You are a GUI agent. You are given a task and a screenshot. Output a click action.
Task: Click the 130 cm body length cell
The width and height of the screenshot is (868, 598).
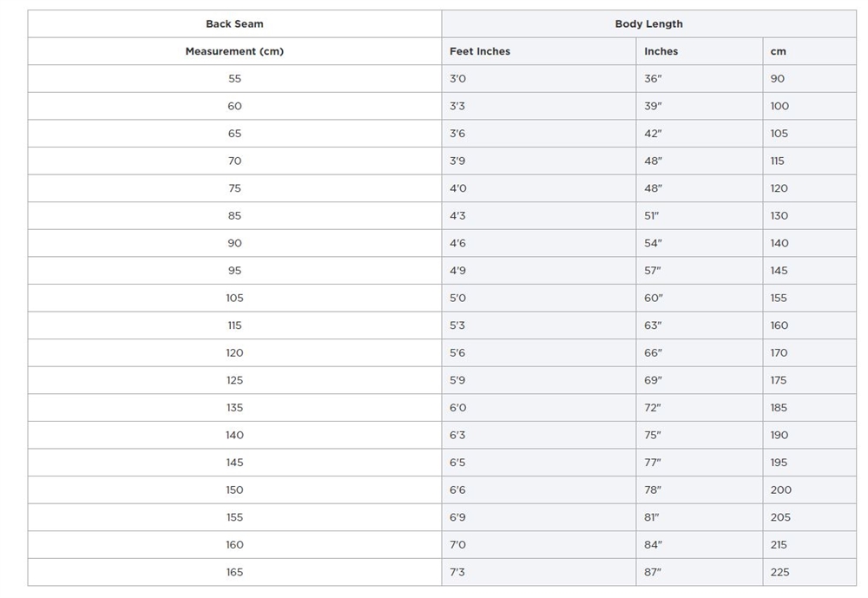click(x=779, y=216)
